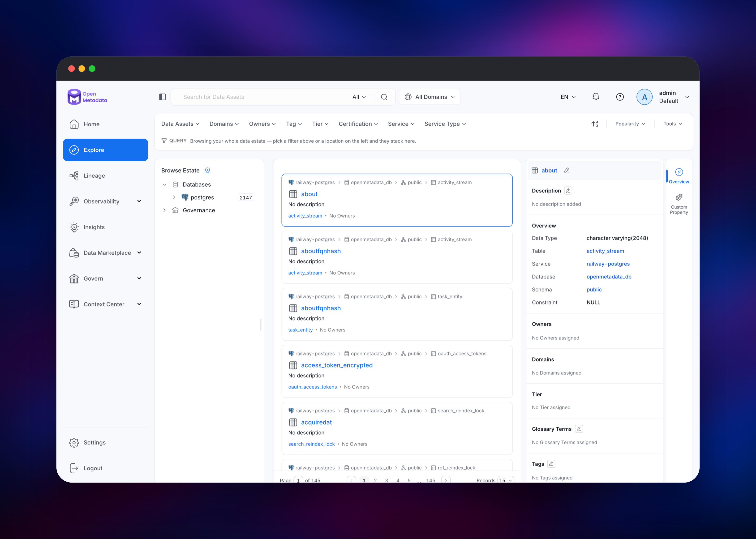The image size is (756, 539).
Task: Open the about column result link
Action: [309, 194]
